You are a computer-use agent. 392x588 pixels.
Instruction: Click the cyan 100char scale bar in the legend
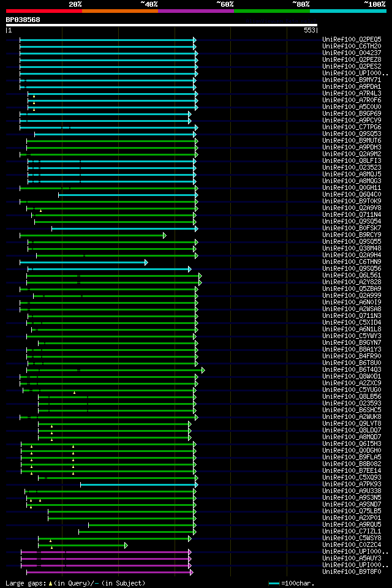coord(274,584)
